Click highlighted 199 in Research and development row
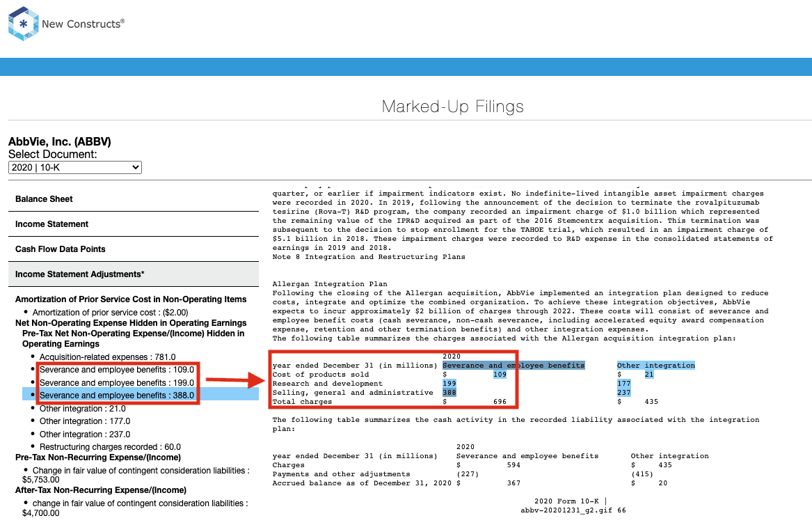Viewport: 812px width, 525px height. point(449,384)
